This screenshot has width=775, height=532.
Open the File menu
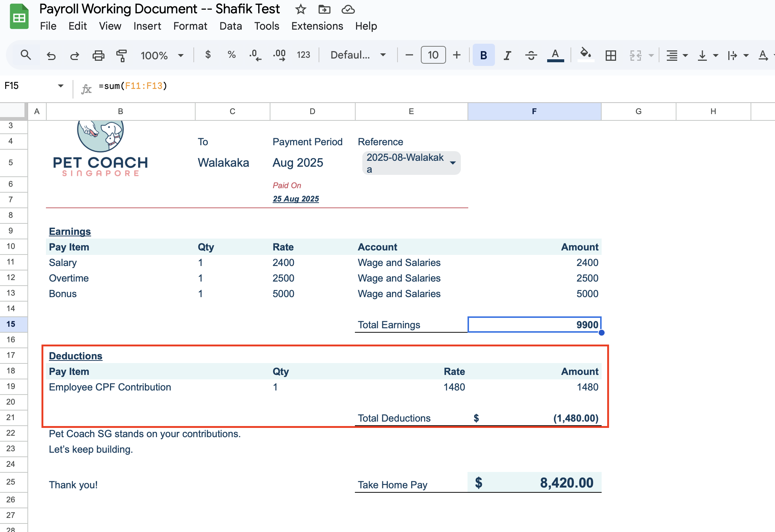pyautogui.click(x=48, y=26)
